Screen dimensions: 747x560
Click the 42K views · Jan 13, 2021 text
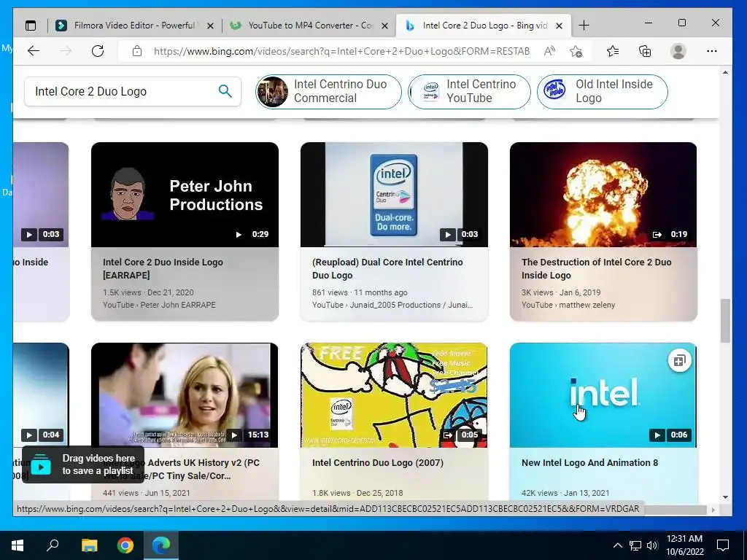point(565,493)
